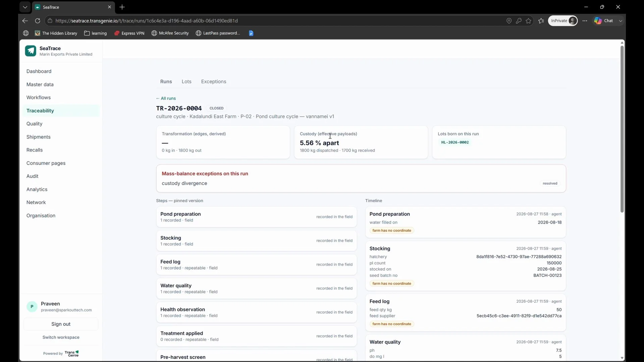Reload the page with refresh icon
This screenshot has height=362, width=644.
(38, 21)
